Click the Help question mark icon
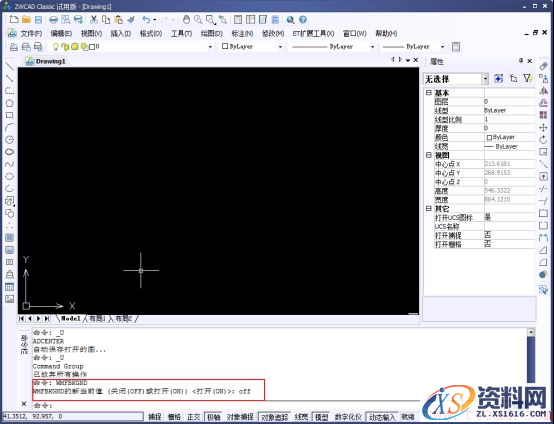 [x=303, y=19]
